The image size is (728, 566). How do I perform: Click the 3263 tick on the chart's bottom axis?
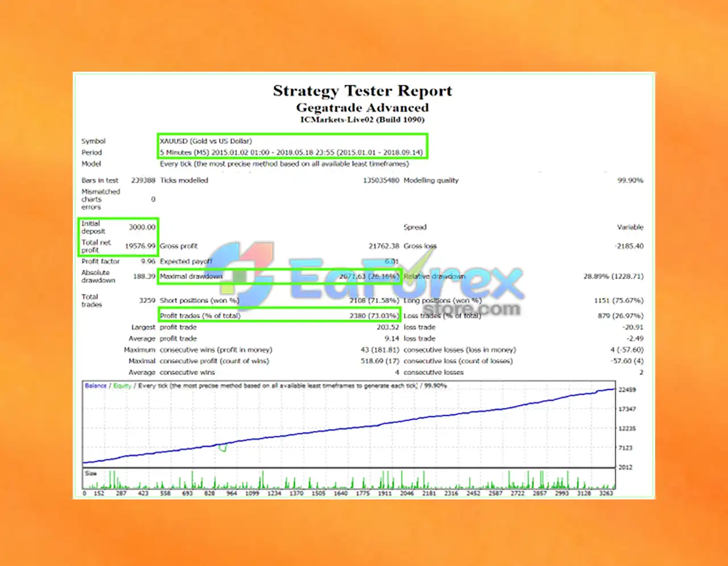pos(606,493)
